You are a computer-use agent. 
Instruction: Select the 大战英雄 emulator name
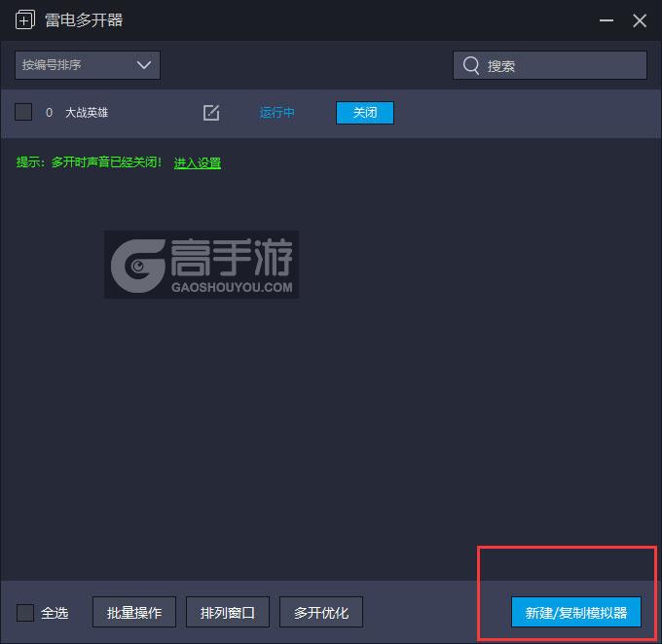(x=87, y=113)
